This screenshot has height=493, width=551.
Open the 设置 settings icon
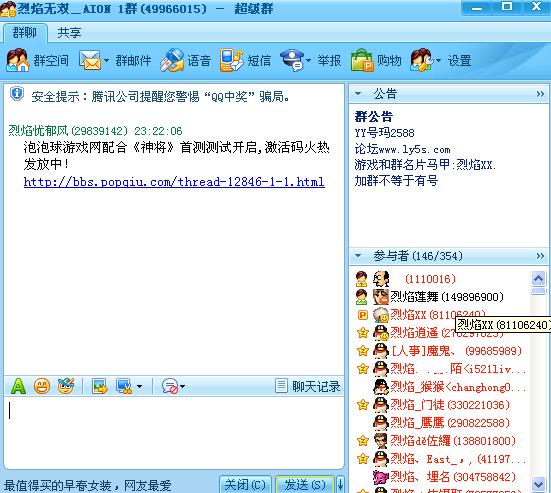pyautogui.click(x=422, y=60)
